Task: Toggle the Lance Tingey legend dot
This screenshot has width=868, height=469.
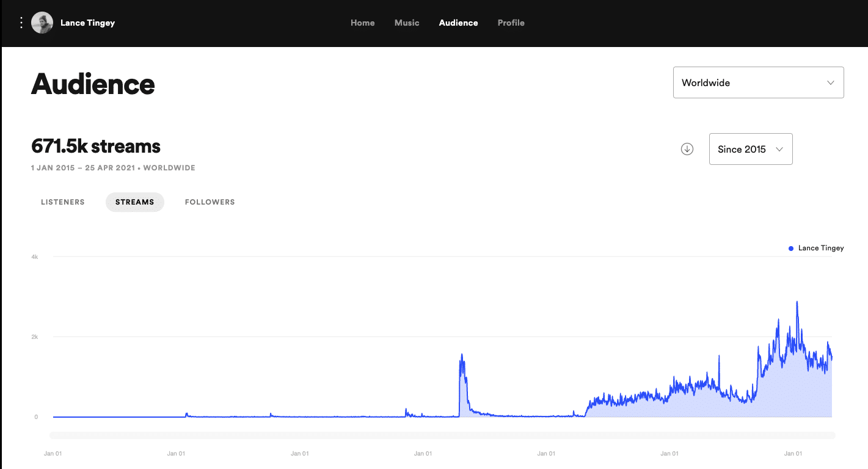Action: pyautogui.click(x=791, y=249)
